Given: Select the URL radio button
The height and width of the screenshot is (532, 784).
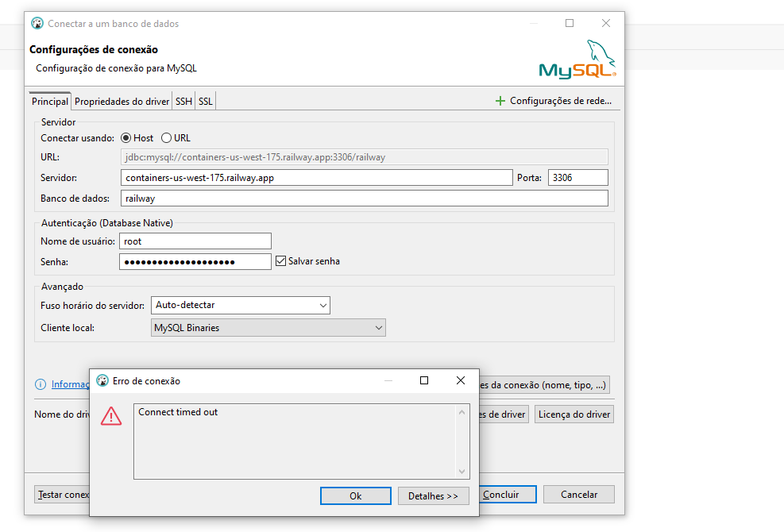Looking at the screenshot, I should coord(167,138).
